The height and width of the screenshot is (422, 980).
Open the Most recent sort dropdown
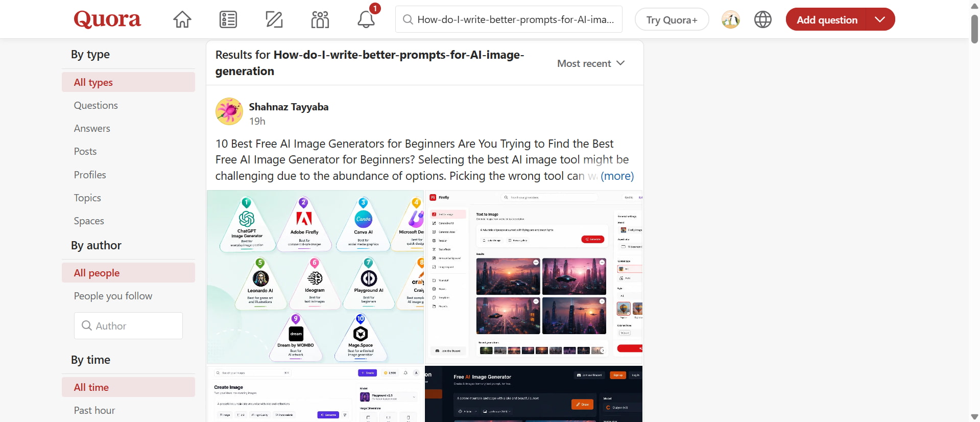point(591,63)
